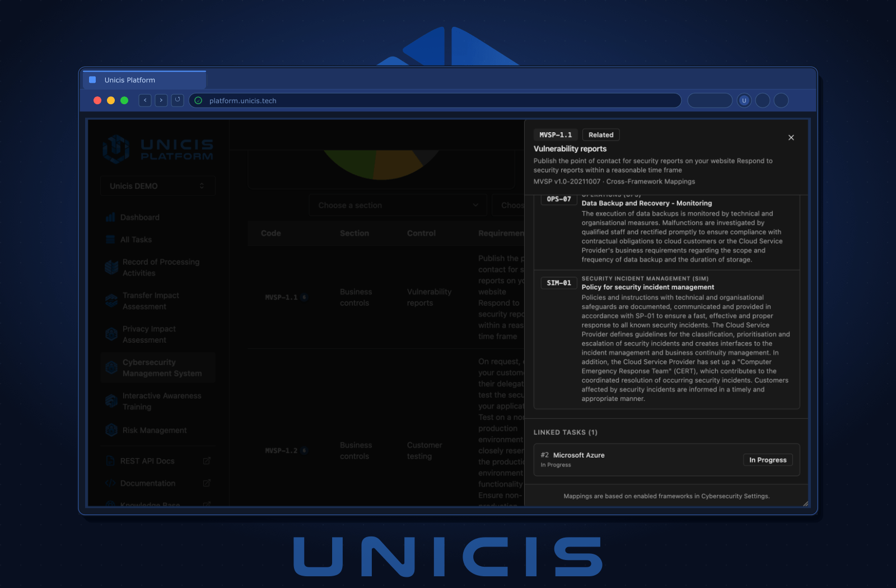Click the Risk Management icon
Viewport: 896px width, 588px height.
point(111,430)
